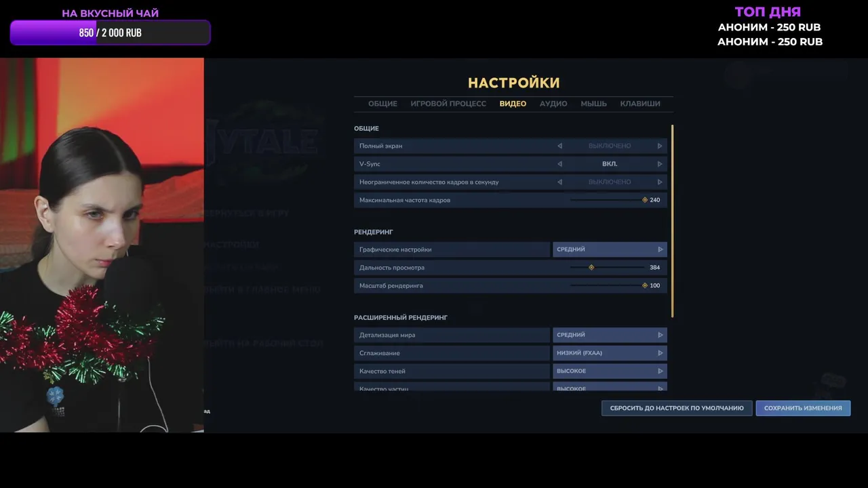
Task: Open Сглаживание НИЗКИЙ (FXAA) dropdown
Action: (x=610, y=353)
